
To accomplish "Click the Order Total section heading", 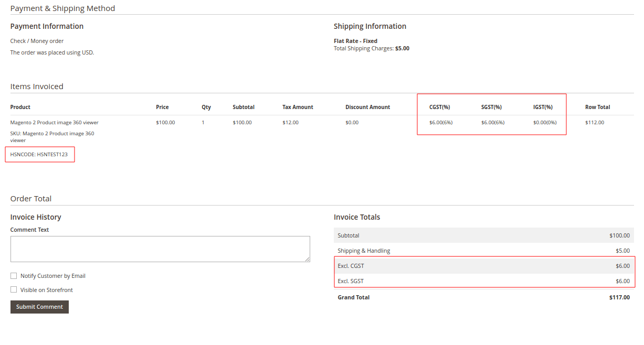I will 30,198.
